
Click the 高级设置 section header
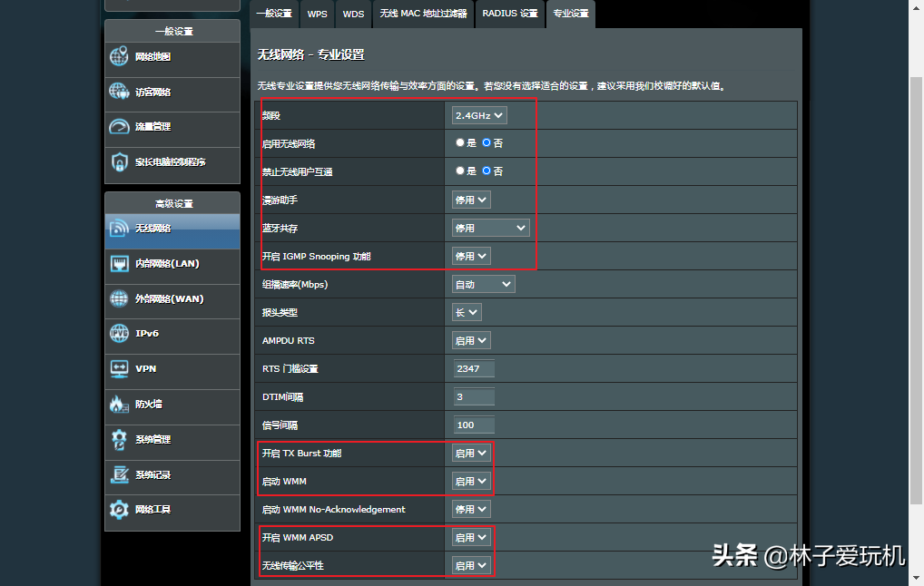pos(174,203)
